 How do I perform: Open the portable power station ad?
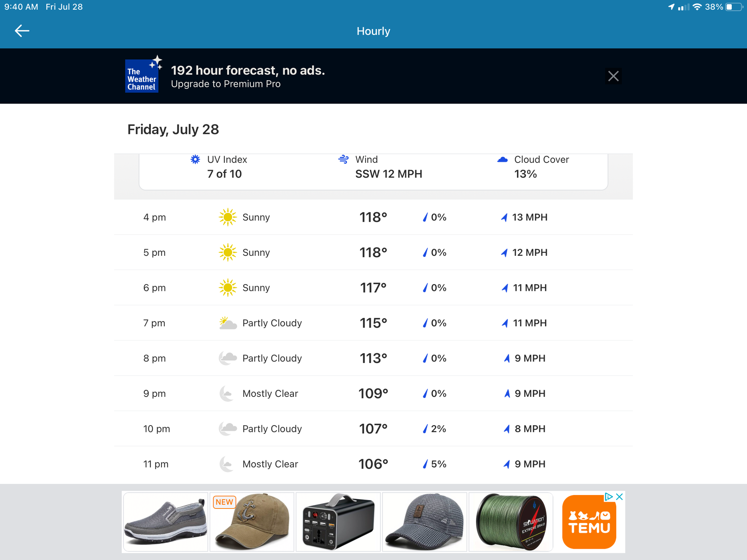(x=338, y=522)
